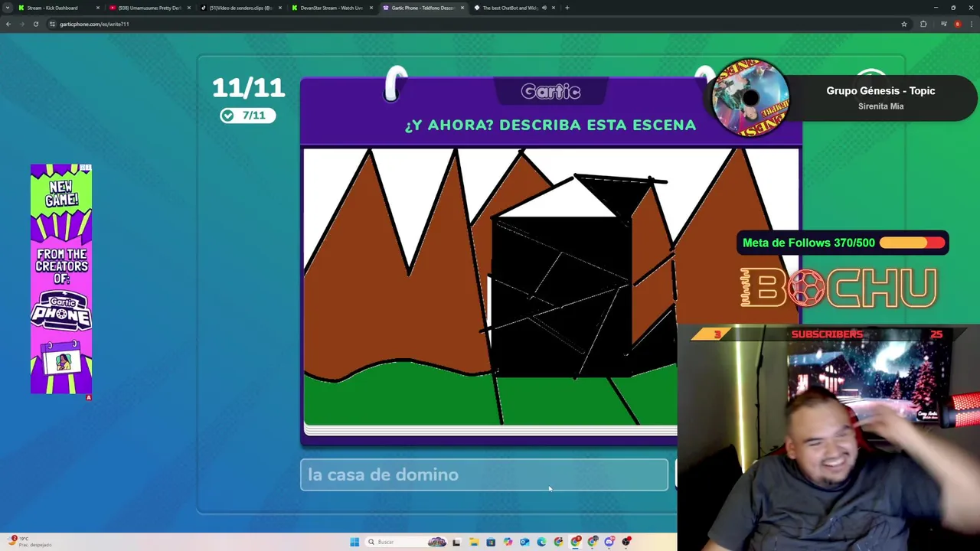Click the taskbar Buscar search box

pos(406,542)
